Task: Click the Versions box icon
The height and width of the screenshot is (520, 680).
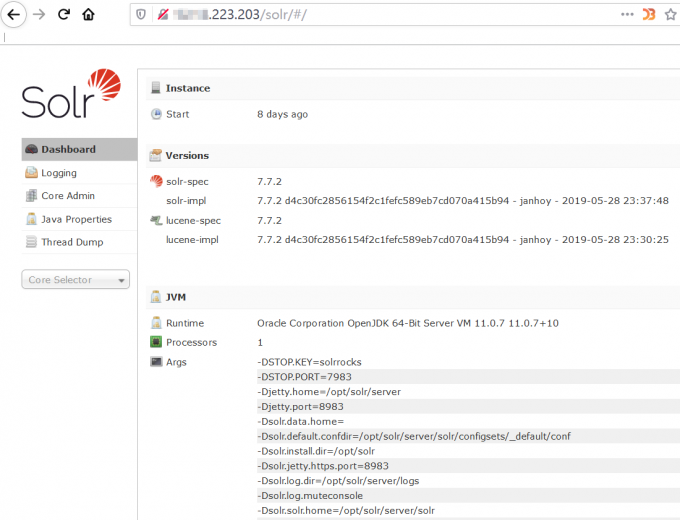Action: 155,155
